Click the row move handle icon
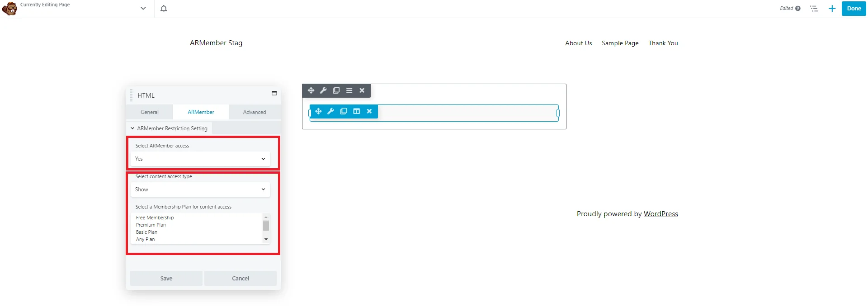This screenshot has width=868, height=308. [311, 90]
